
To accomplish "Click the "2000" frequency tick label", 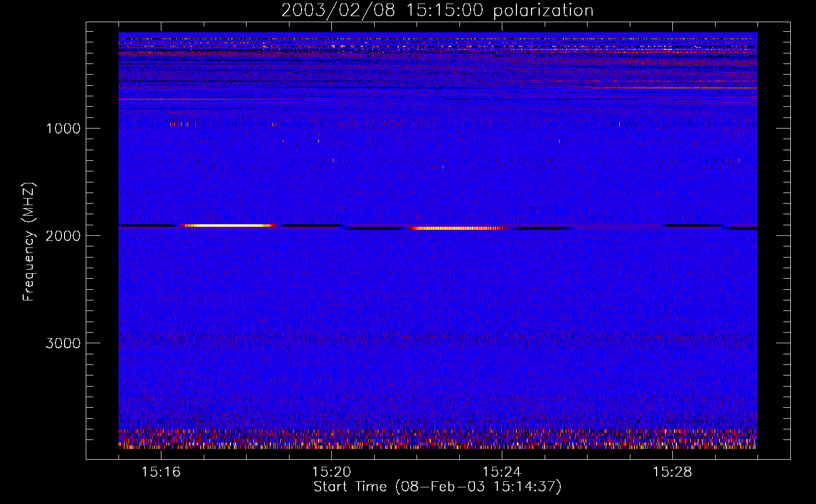I will point(63,236).
